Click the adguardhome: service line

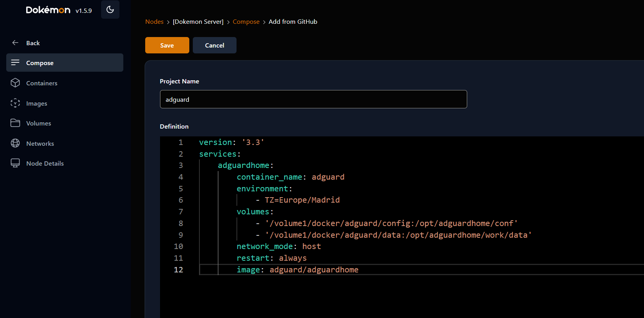tap(246, 165)
